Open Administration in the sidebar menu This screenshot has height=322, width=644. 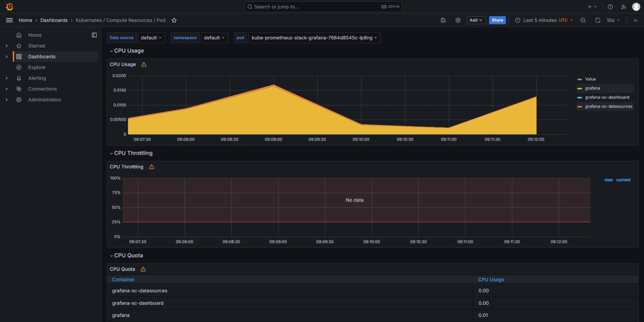coord(45,100)
